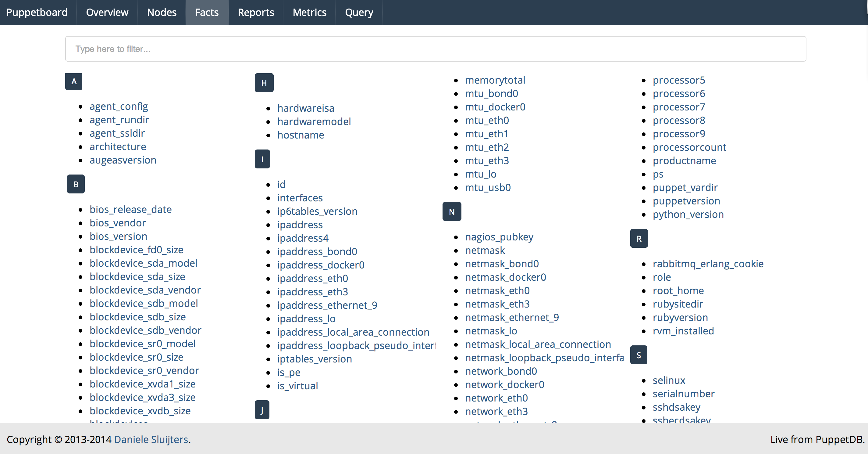Image resolution: width=868 pixels, height=454 pixels.
Task: Click the letter H section badge
Action: pyautogui.click(x=264, y=83)
